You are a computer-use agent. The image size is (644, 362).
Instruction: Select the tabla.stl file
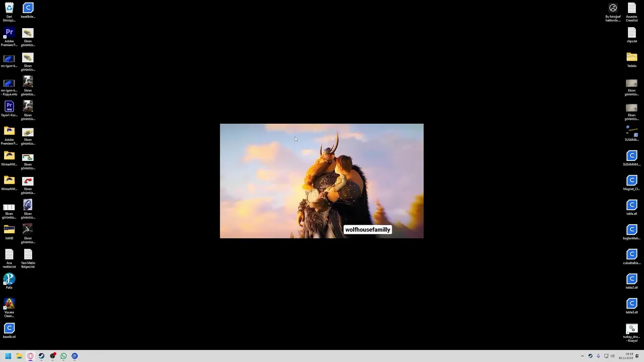tap(631, 208)
